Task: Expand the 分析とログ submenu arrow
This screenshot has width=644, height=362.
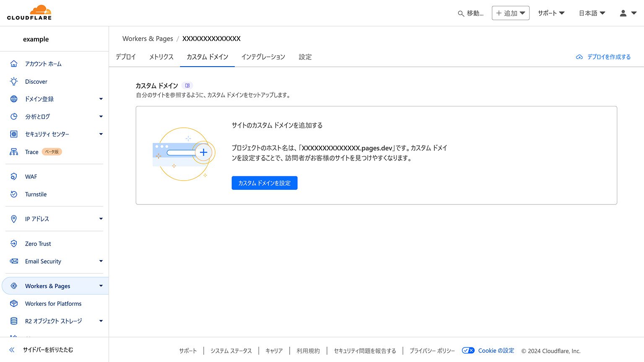Action: coord(101,116)
